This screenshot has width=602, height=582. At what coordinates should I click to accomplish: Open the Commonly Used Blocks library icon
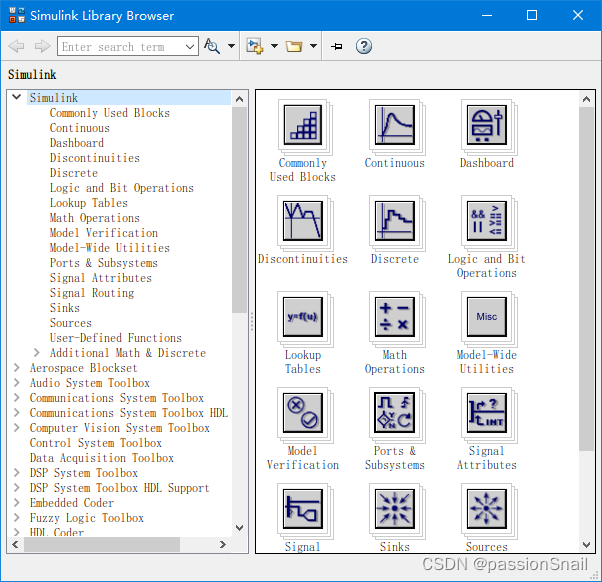click(303, 125)
